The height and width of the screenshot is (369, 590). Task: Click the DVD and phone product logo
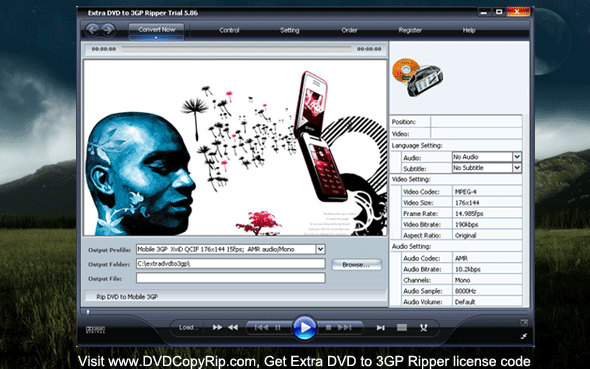418,77
